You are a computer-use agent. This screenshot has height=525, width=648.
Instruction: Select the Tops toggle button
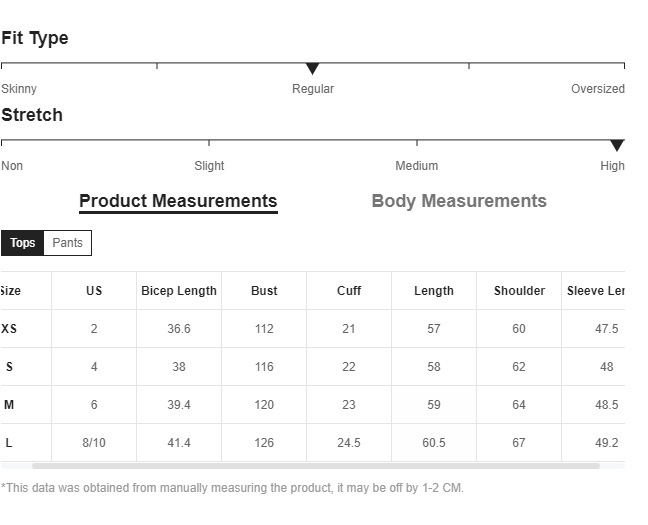[23, 243]
